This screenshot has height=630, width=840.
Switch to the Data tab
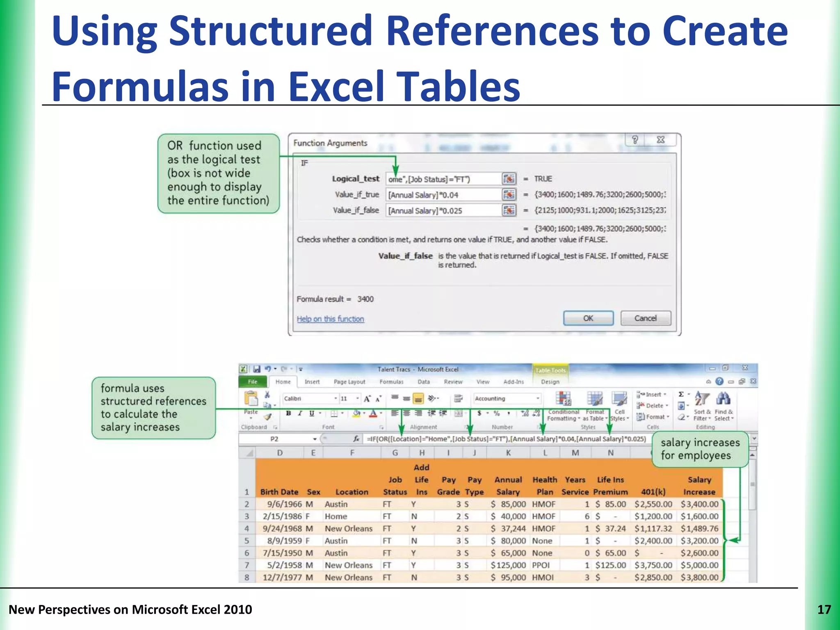tap(424, 381)
